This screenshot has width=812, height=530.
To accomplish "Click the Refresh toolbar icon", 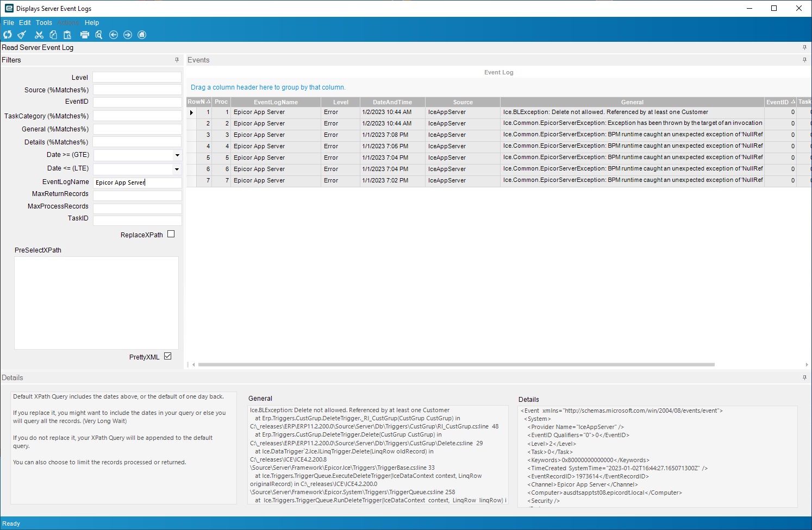I will point(8,35).
